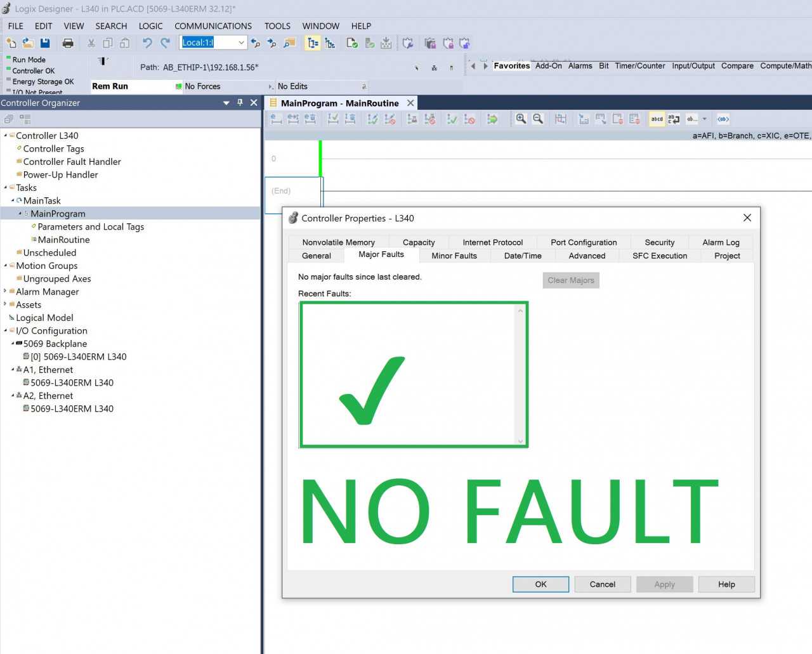This screenshot has height=654, width=812.
Task: Click Cancel in Controller Properties dialog
Action: tap(603, 584)
